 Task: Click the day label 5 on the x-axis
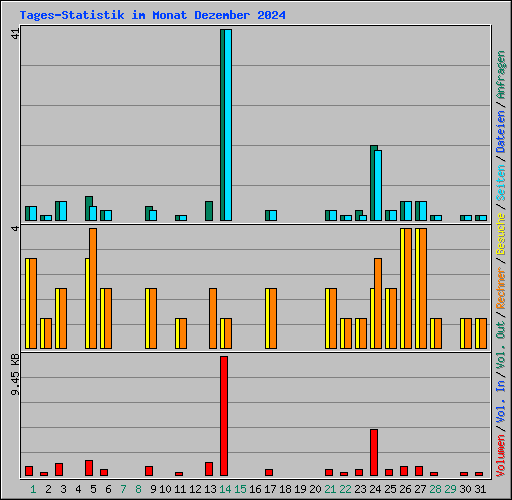click(93, 489)
